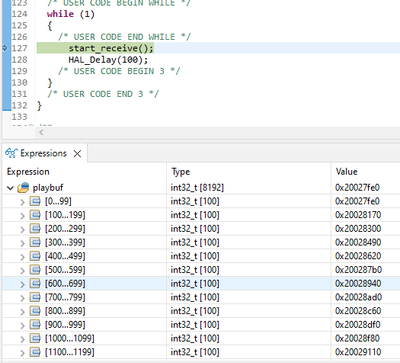This screenshot has width=400, height=363.
Task: Click the [1000...1099] range icon
Action: (x=35, y=338)
